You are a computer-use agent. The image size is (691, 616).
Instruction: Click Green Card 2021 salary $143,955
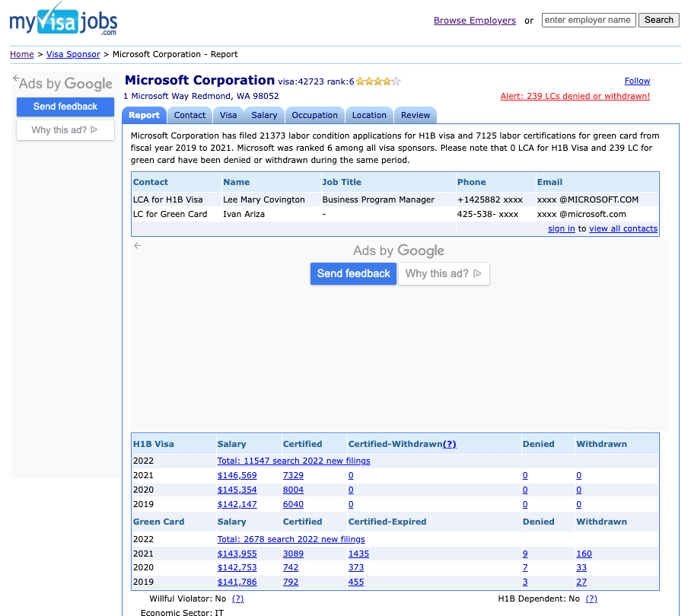tap(237, 554)
